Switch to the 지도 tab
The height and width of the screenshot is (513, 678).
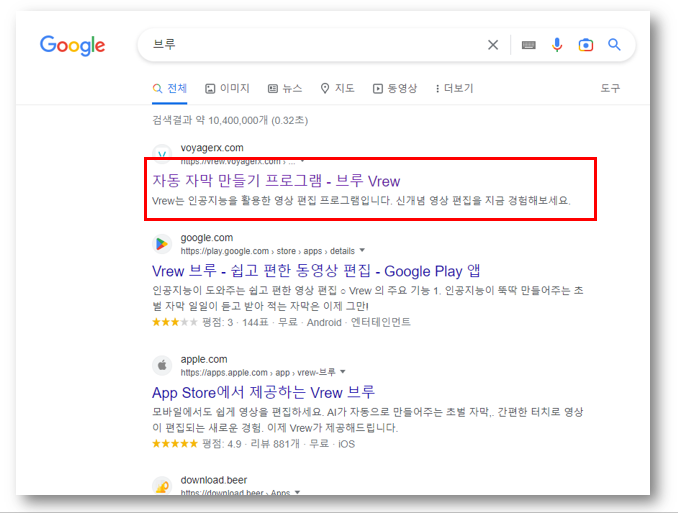coord(337,88)
